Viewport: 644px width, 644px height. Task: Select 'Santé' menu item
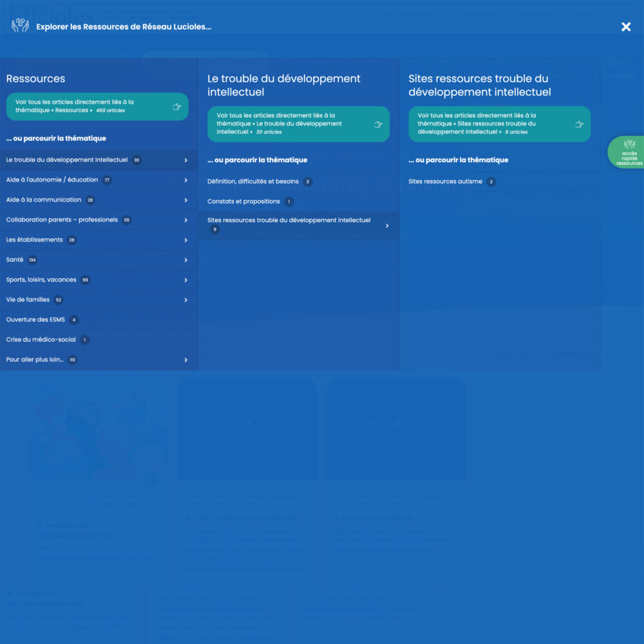pos(99,260)
